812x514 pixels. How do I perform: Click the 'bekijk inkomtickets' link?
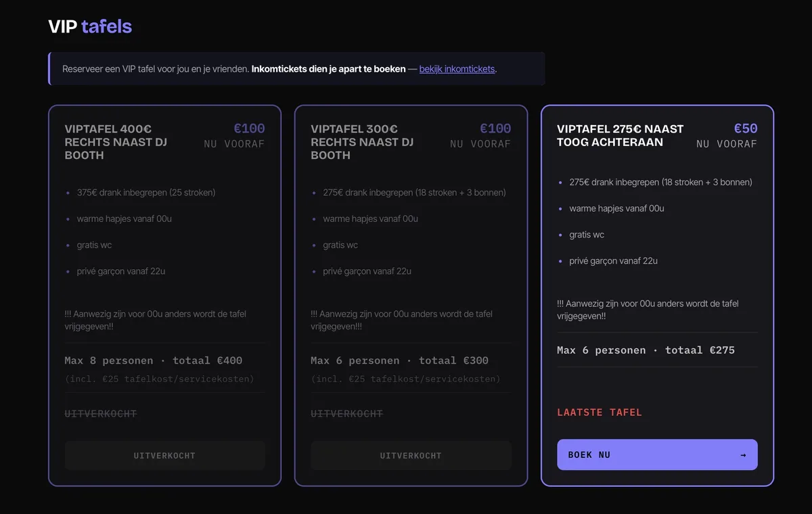point(457,69)
